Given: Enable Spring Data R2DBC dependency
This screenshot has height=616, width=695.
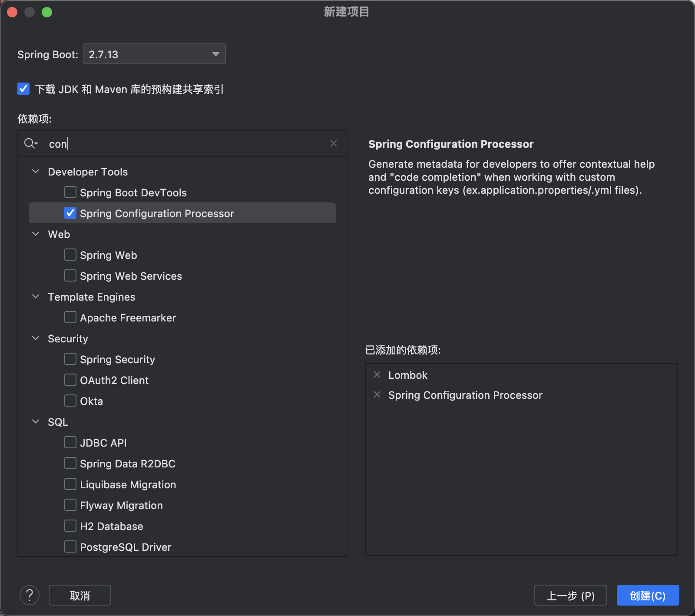Looking at the screenshot, I should click(x=70, y=463).
